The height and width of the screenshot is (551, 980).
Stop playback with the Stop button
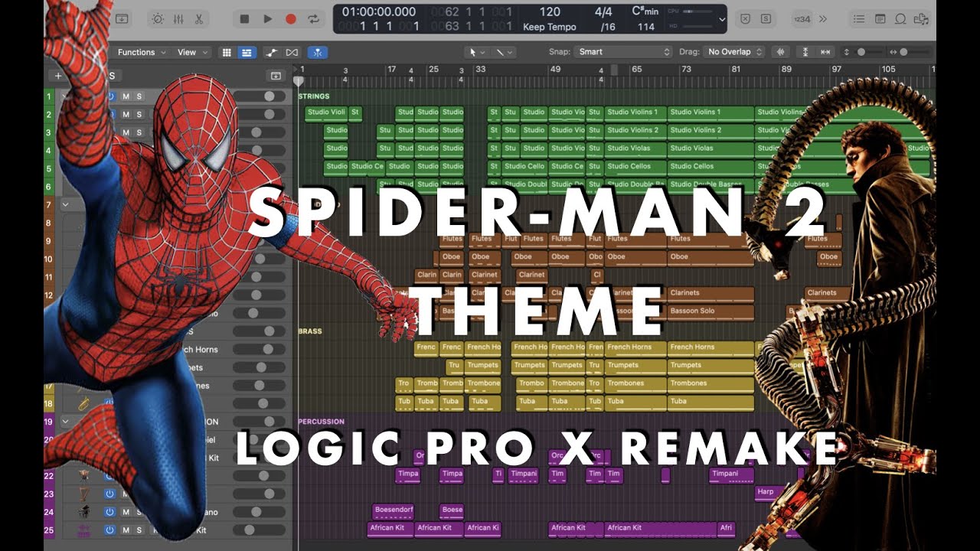coord(244,19)
